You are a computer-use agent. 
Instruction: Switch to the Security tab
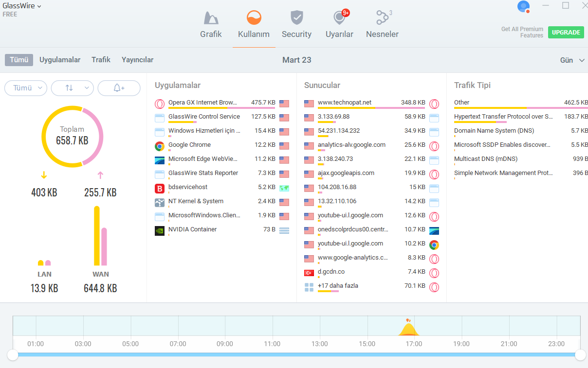tap(296, 24)
